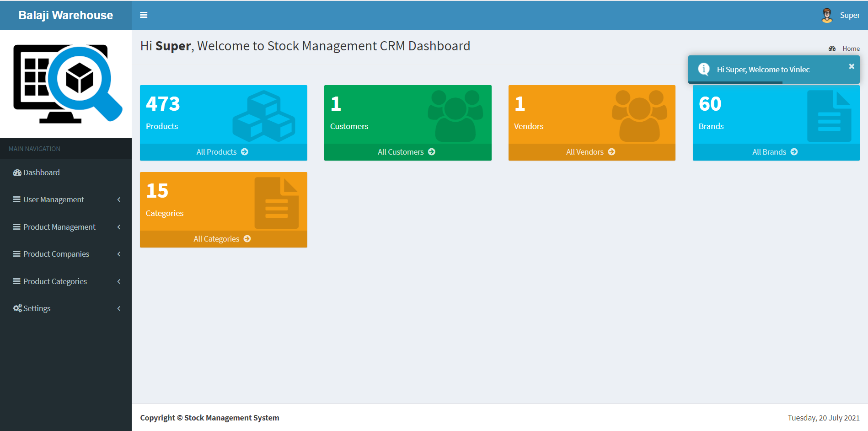Click the Vendors group icon

(x=639, y=116)
